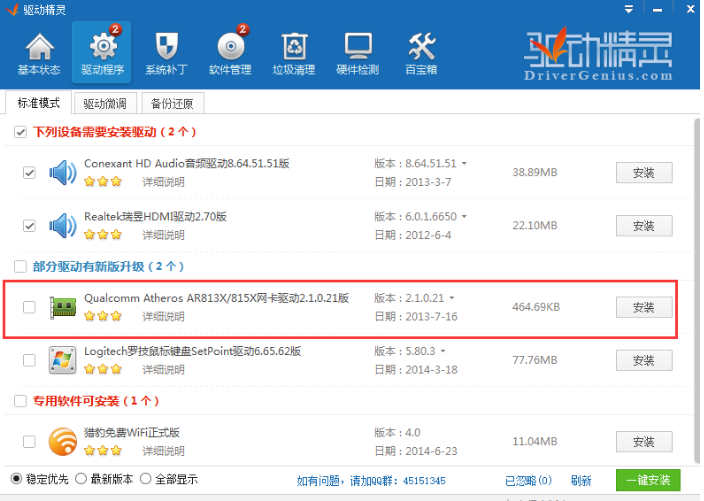
Task: Select the 稳定优先 radio button
Action: pyautogui.click(x=17, y=479)
